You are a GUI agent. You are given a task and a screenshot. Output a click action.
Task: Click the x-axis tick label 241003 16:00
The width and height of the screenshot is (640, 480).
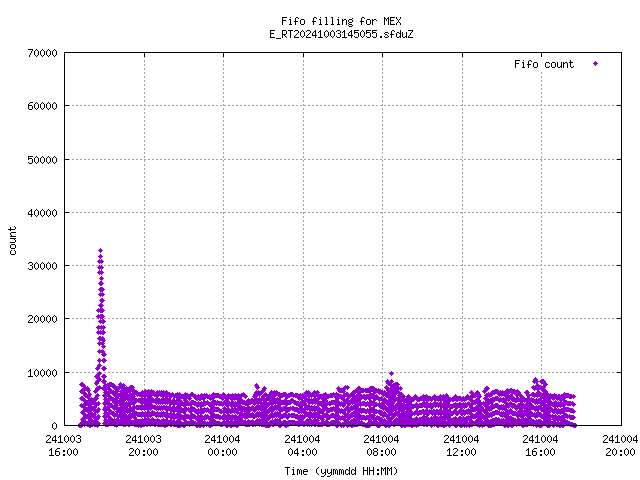pos(64,445)
